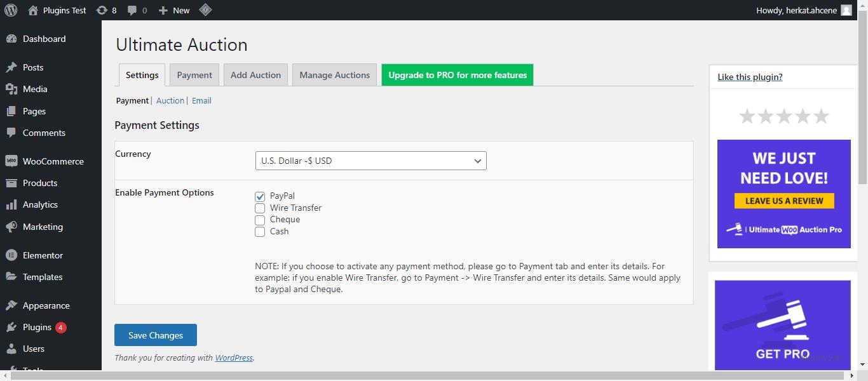This screenshot has width=868, height=381.
Task: Click the Elementor icon in sidebar
Action: pos(11,255)
